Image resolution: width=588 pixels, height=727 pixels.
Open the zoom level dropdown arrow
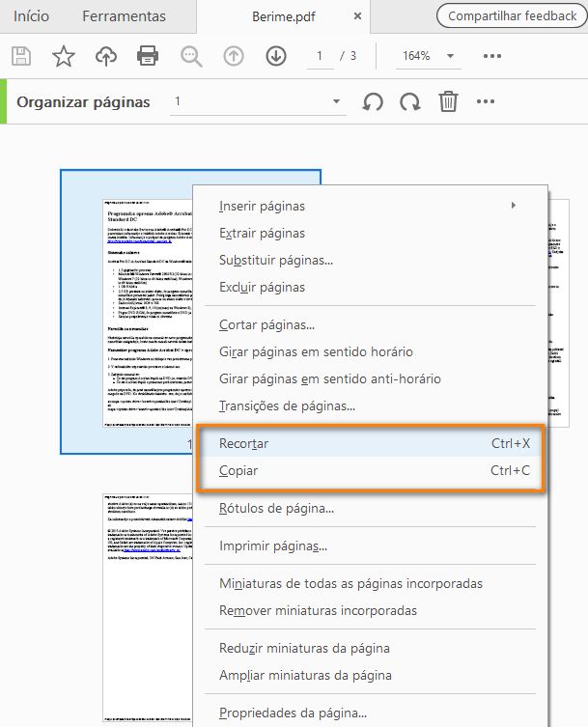(450, 56)
